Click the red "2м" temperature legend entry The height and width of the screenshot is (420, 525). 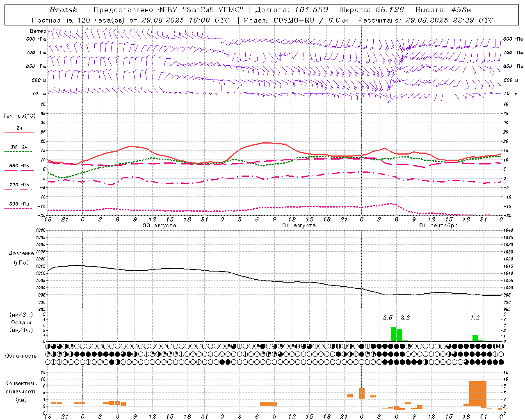tap(19, 128)
